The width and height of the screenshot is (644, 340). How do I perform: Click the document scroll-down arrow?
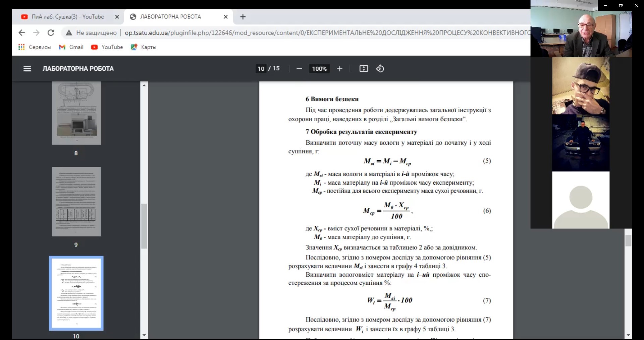628,335
